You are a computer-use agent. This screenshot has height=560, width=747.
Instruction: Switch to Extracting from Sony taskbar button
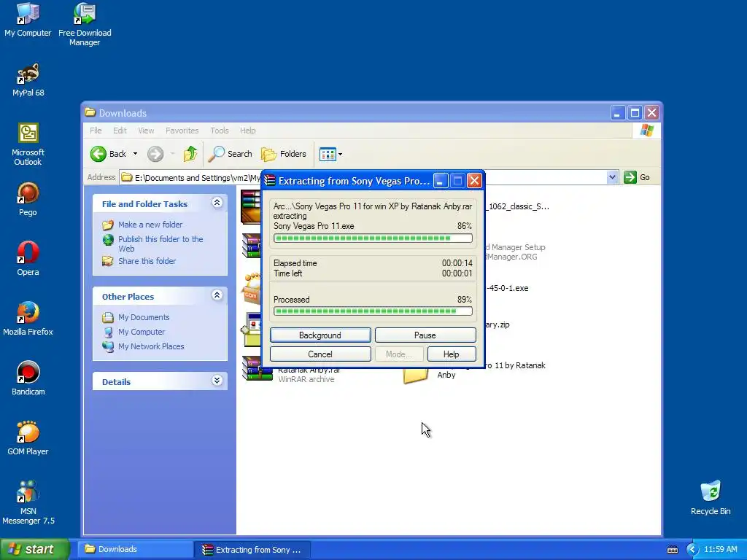pyautogui.click(x=252, y=550)
